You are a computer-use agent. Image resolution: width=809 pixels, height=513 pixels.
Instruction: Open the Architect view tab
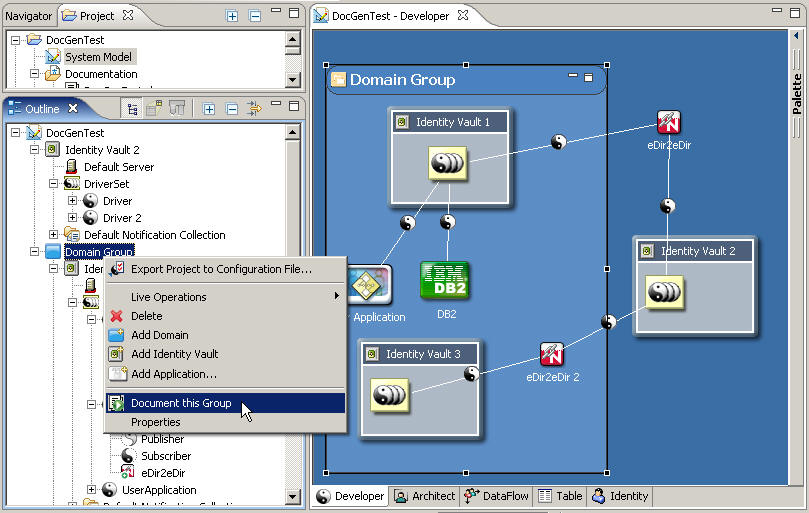tap(425, 496)
